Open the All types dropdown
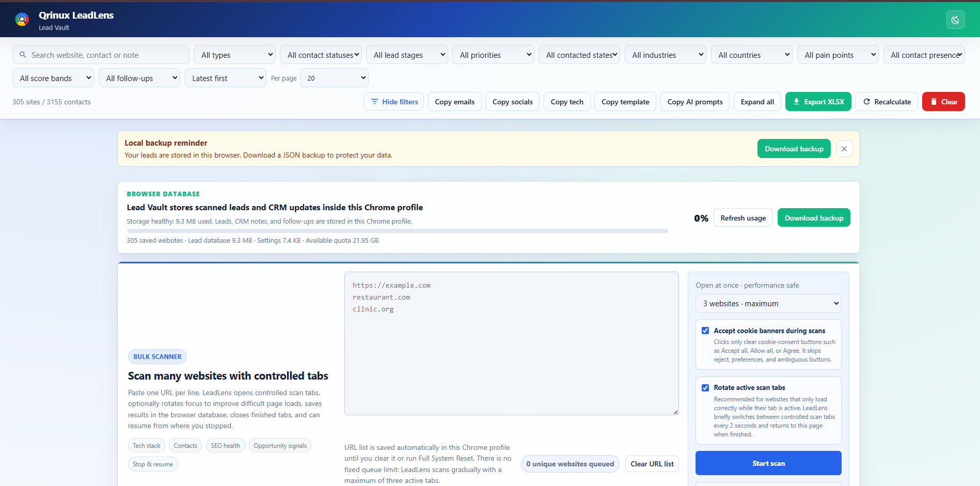The height and width of the screenshot is (486, 980). coord(234,55)
